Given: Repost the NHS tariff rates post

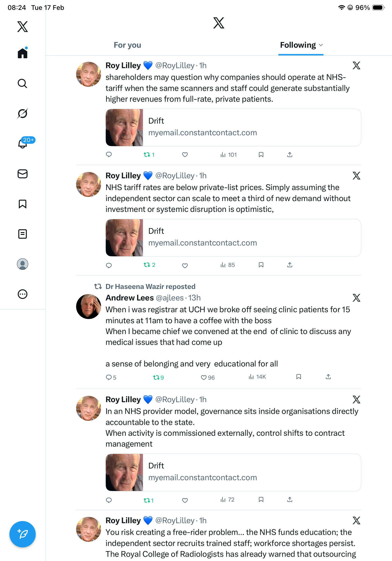Looking at the screenshot, I should [x=147, y=265].
